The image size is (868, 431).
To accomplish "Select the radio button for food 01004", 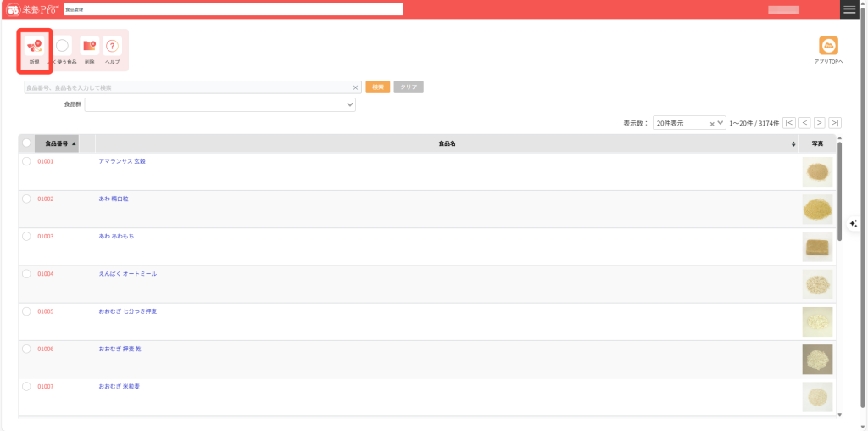I will pos(26,274).
